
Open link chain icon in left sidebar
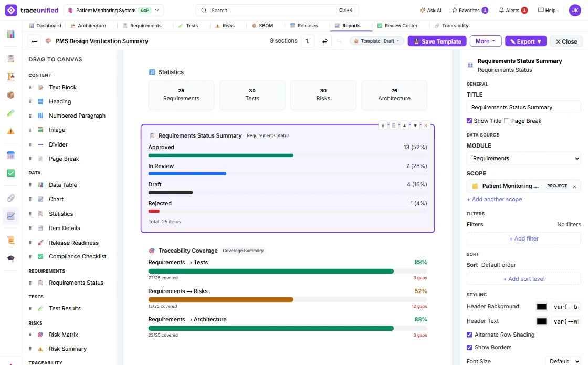pyautogui.click(x=11, y=197)
